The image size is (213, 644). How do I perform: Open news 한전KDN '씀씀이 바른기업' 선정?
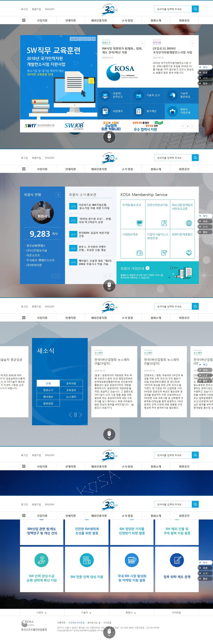point(94,234)
